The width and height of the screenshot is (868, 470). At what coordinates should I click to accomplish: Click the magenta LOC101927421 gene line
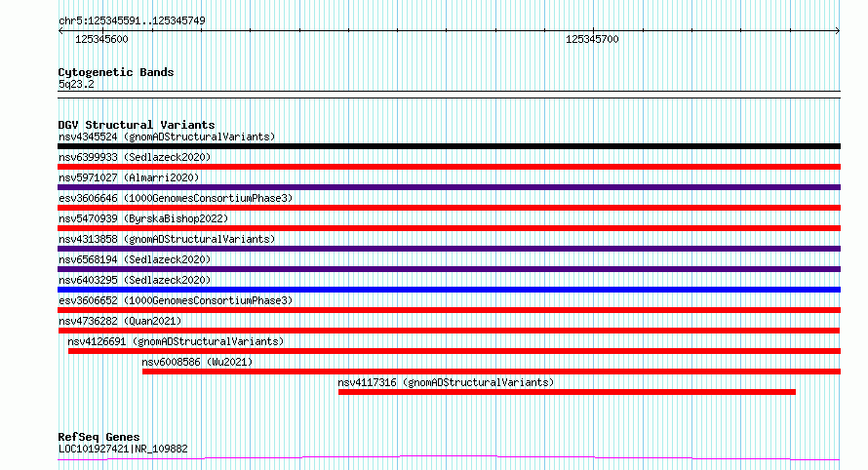449,458
